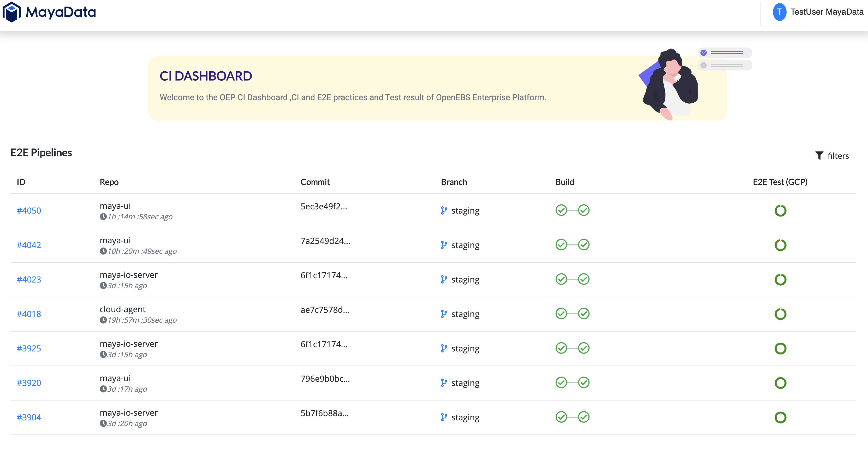Viewport: 868px width, 459px height.
Task: Open first build stage check of #3904
Action: coord(561,417)
